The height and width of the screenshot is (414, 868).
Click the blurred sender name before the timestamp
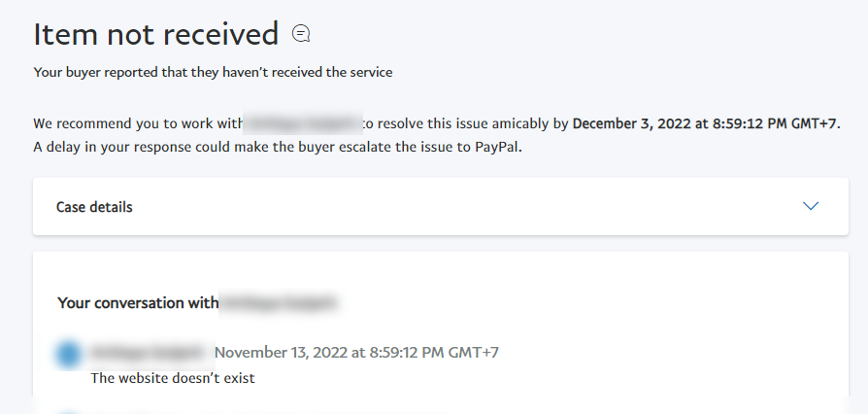coord(150,352)
